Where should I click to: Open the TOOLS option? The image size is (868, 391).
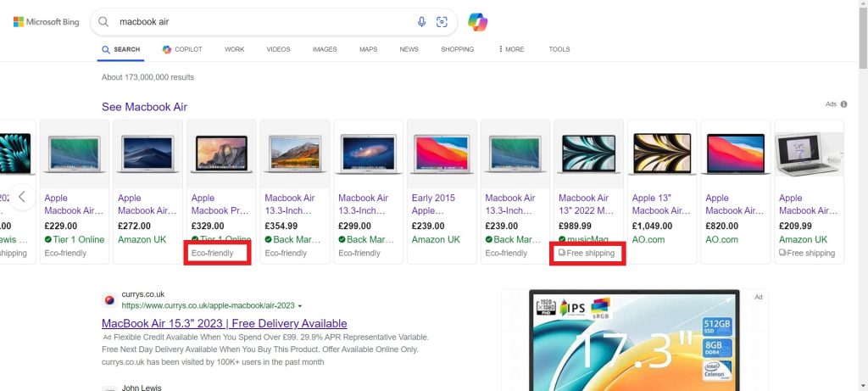[x=559, y=49]
